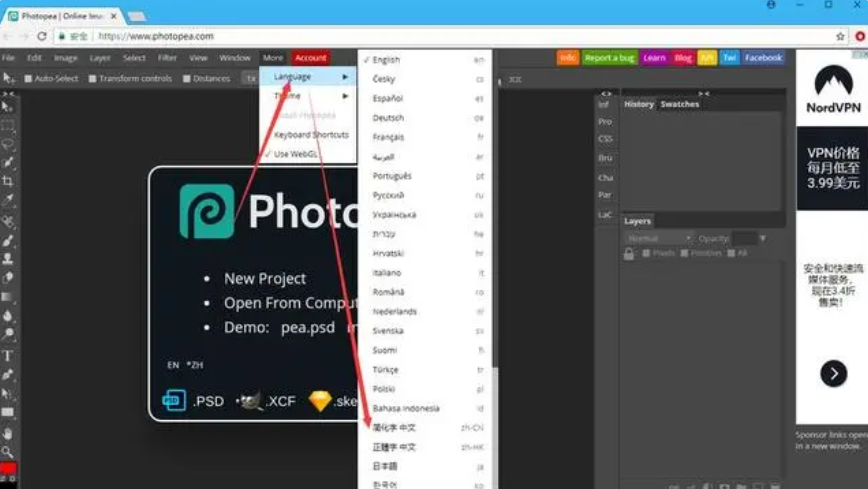Click New Project link
Screen dimensions: 868x489
coord(265,278)
